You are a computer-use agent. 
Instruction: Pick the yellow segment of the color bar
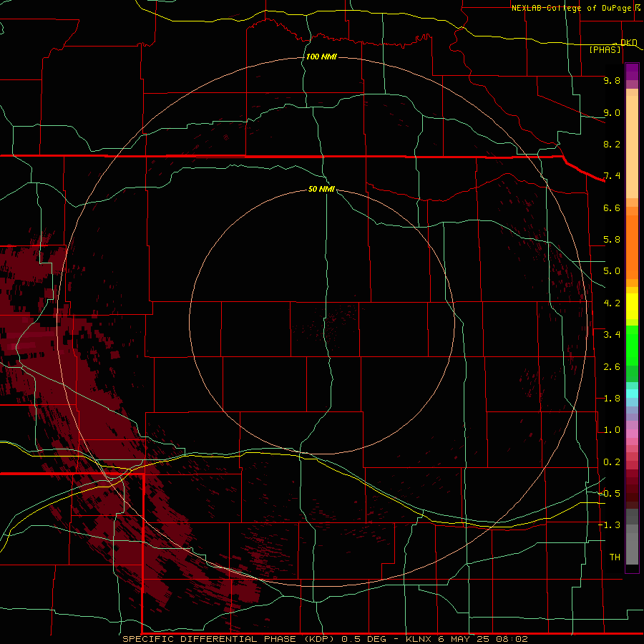(632, 306)
